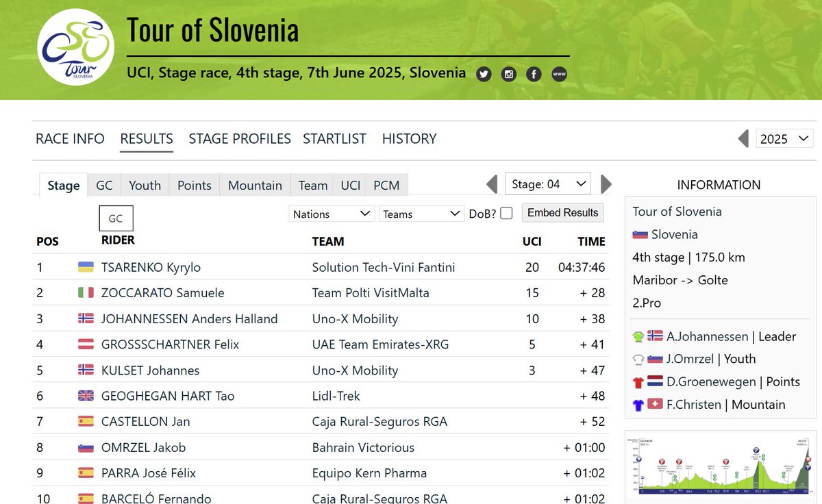This screenshot has width=822, height=504.
Task: Click Norway flag beside Kulset Johannes
Action: pyautogui.click(x=86, y=370)
